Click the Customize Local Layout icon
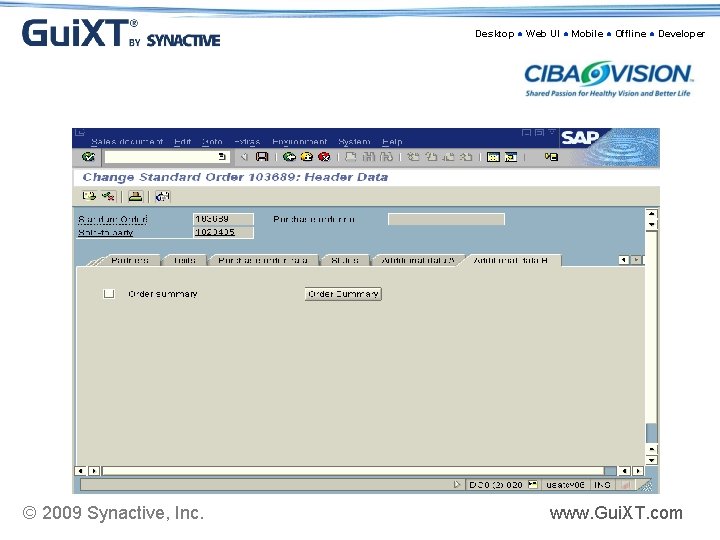The width and height of the screenshot is (720, 540). pos(551,157)
